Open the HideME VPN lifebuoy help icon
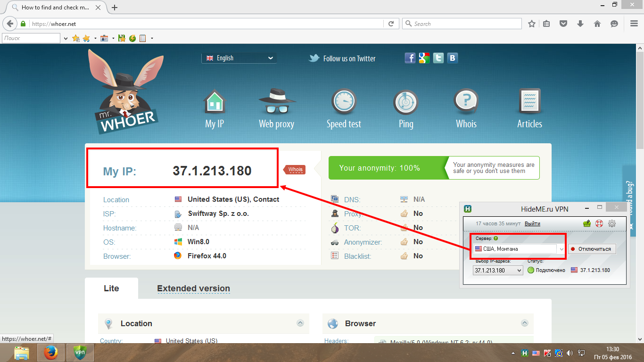The width and height of the screenshot is (644, 362). point(599,223)
